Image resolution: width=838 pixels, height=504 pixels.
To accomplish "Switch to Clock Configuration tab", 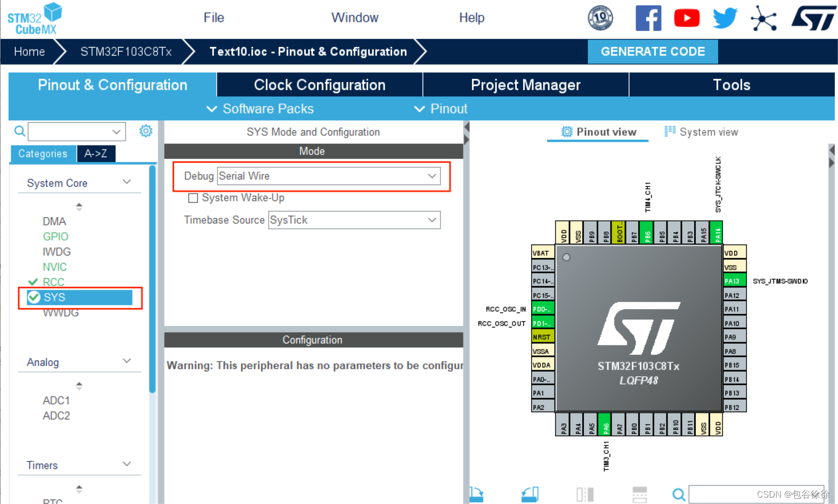I will [320, 85].
